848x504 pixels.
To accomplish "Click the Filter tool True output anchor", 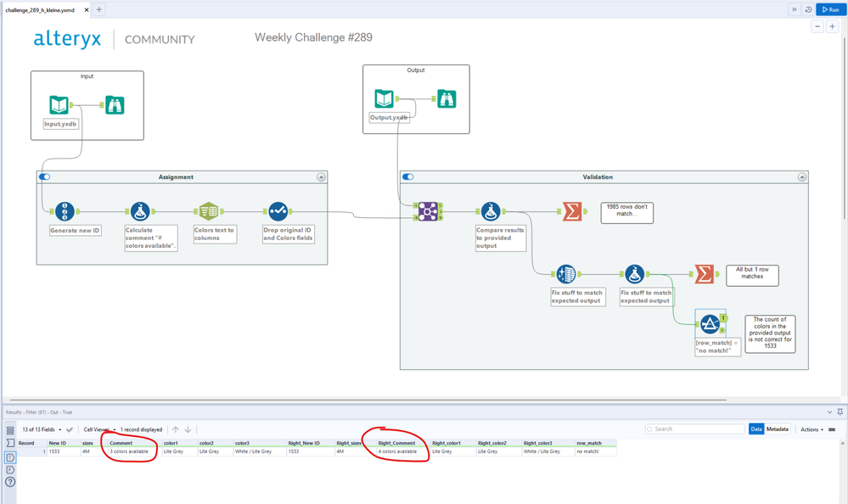I will [x=723, y=318].
